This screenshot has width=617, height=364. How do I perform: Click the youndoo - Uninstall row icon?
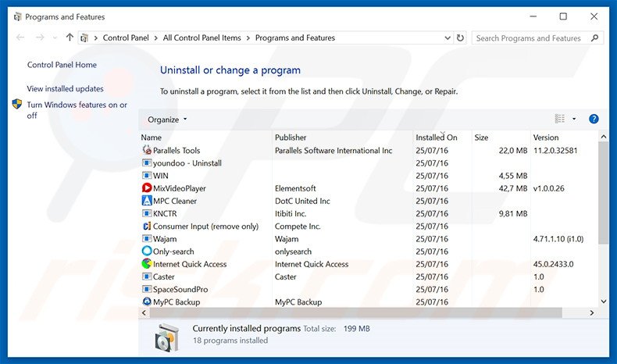coord(147,162)
